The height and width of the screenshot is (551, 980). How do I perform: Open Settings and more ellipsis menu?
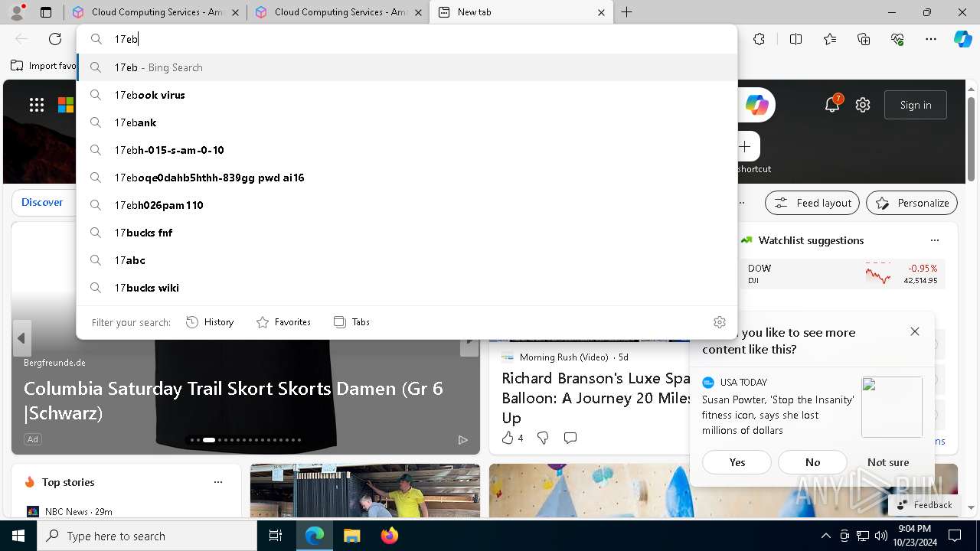(931, 39)
